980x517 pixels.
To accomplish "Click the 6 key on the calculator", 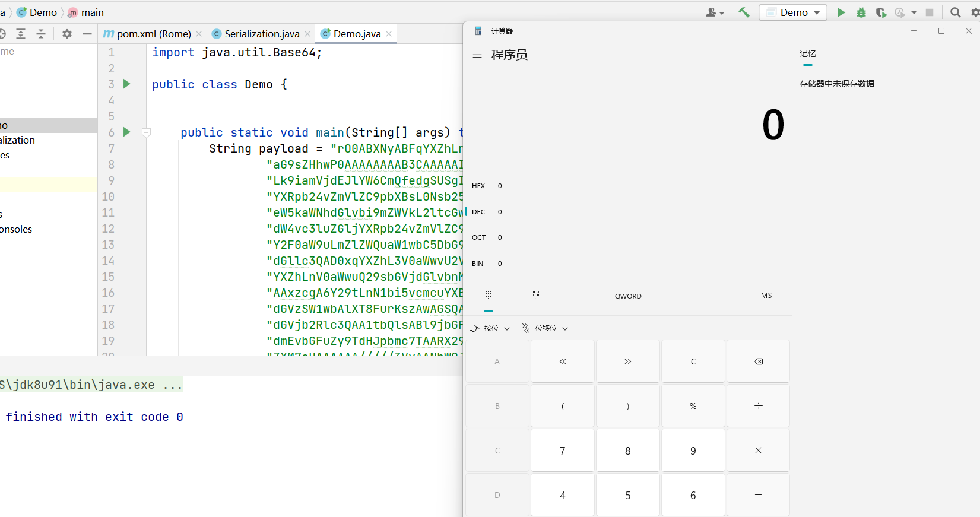I will click(693, 495).
